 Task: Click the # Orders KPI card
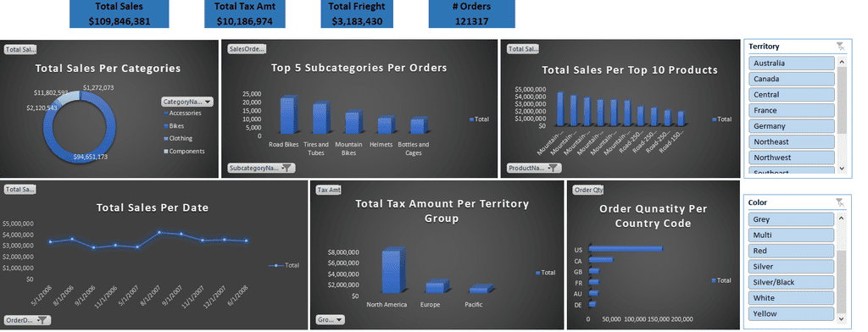pos(471,14)
